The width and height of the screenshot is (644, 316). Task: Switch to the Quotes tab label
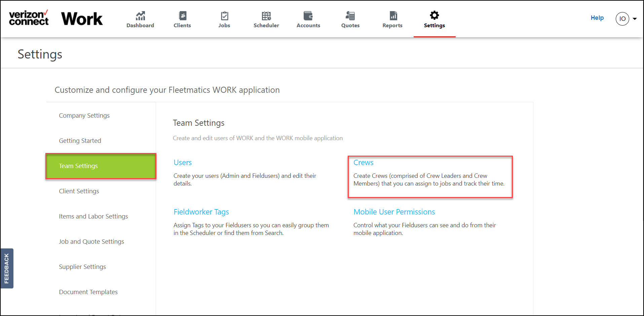click(x=350, y=26)
